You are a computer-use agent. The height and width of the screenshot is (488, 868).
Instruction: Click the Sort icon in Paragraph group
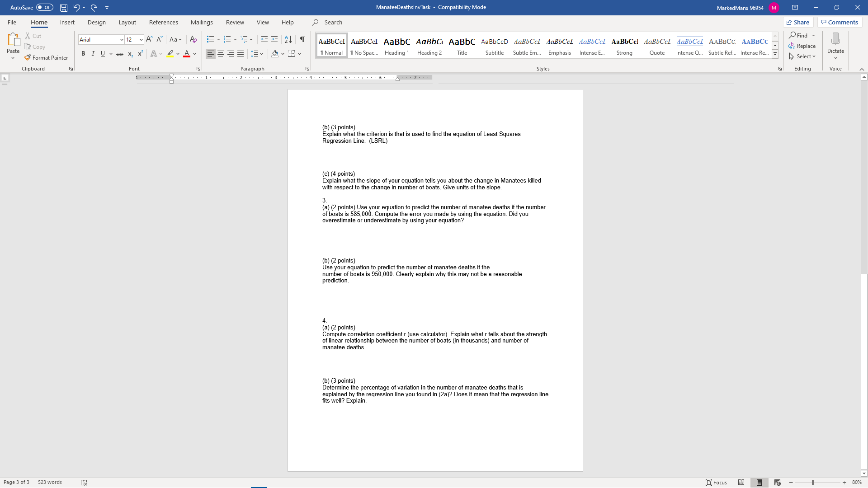tap(288, 39)
